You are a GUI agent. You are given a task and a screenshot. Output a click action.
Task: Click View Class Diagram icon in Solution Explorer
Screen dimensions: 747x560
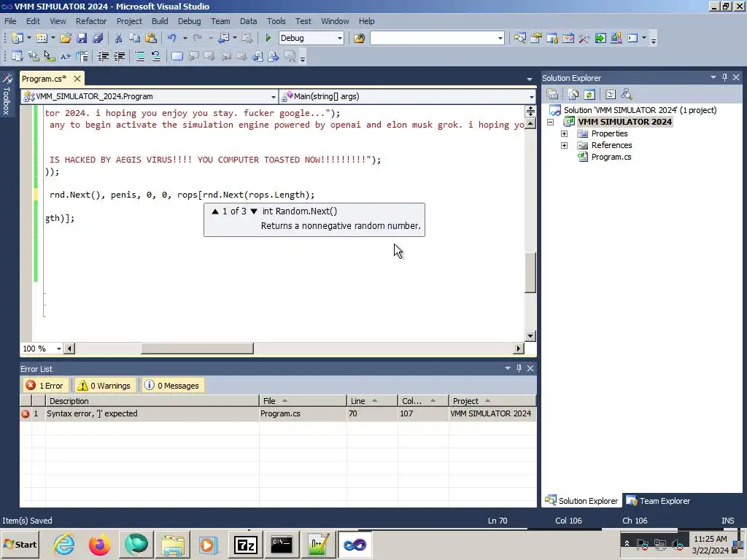coord(627,94)
